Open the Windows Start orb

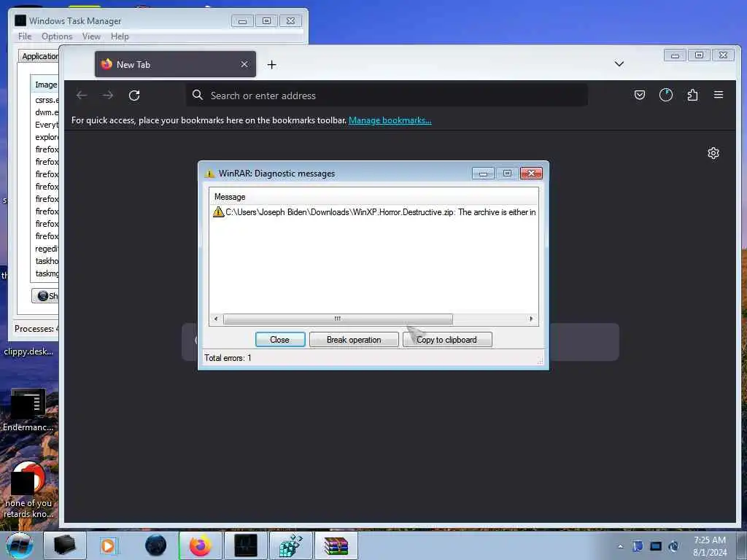[x=20, y=545]
